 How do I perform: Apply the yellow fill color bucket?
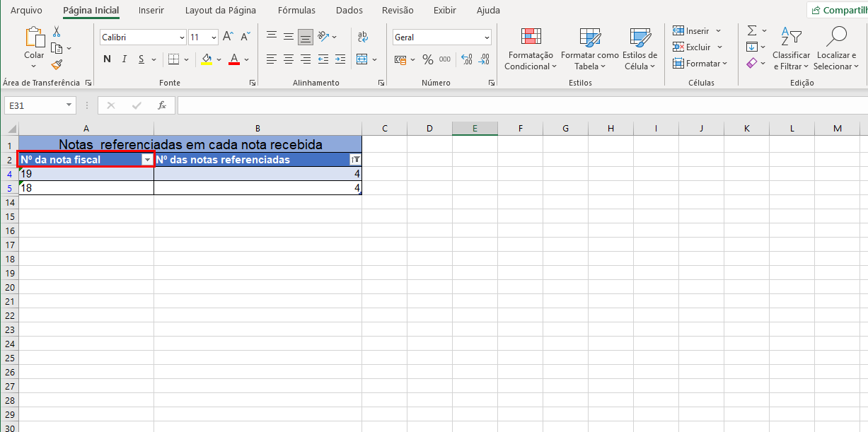click(x=207, y=59)
